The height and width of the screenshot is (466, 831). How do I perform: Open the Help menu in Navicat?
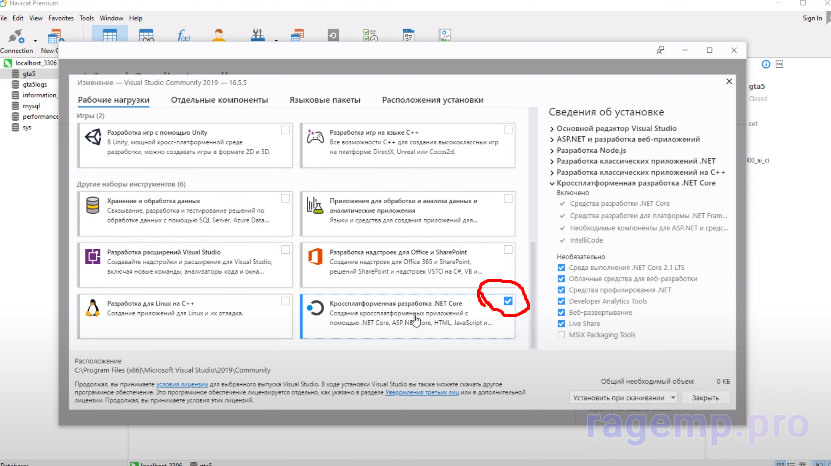point(136,18)
